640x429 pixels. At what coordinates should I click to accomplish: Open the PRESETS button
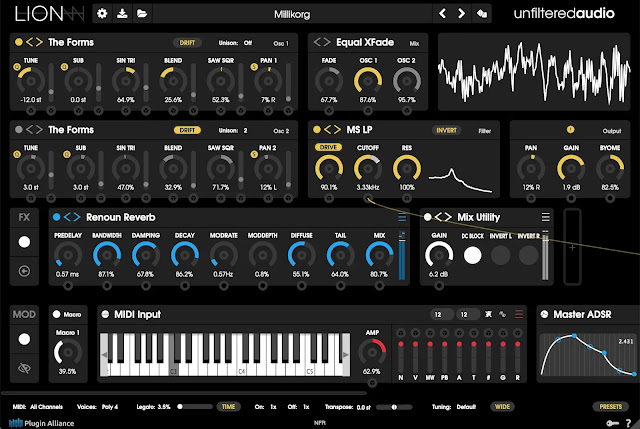[x=610, y=407]
